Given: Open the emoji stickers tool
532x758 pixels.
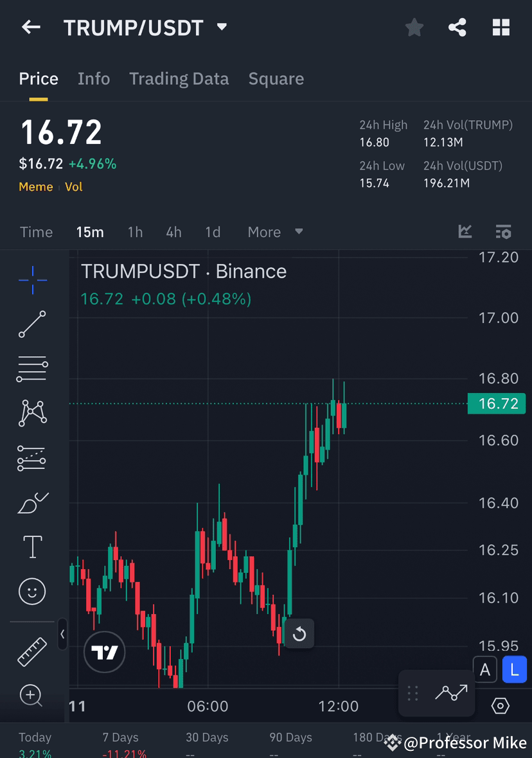Looking at the screenshot, I should pyautogui.click(x=32, y=591).
